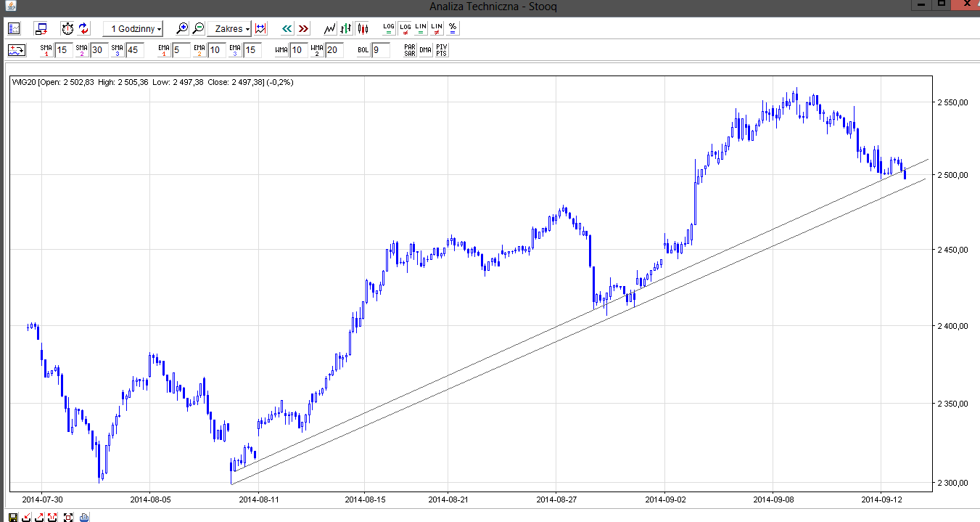Click the PIV PTS pivot points button
The height and width of the screenshot is (522, 980).
point(442,50)
